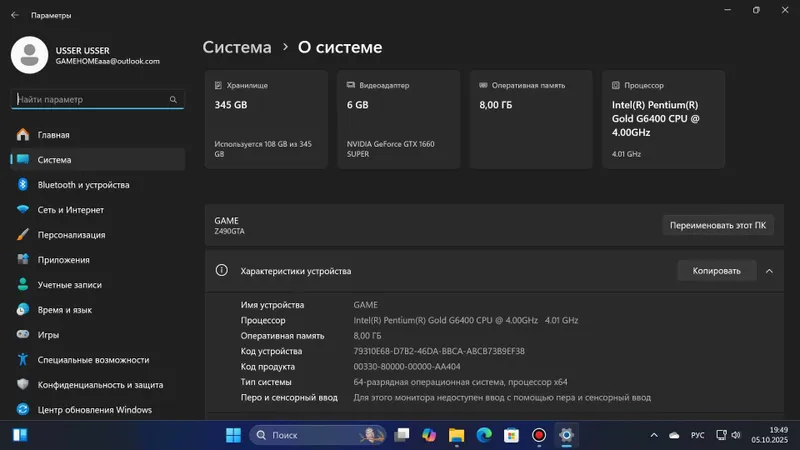The width and height of the screenshot is (800, 450).
Task: Switch the input language РУС indicator
Action: [x=697, y=435]
